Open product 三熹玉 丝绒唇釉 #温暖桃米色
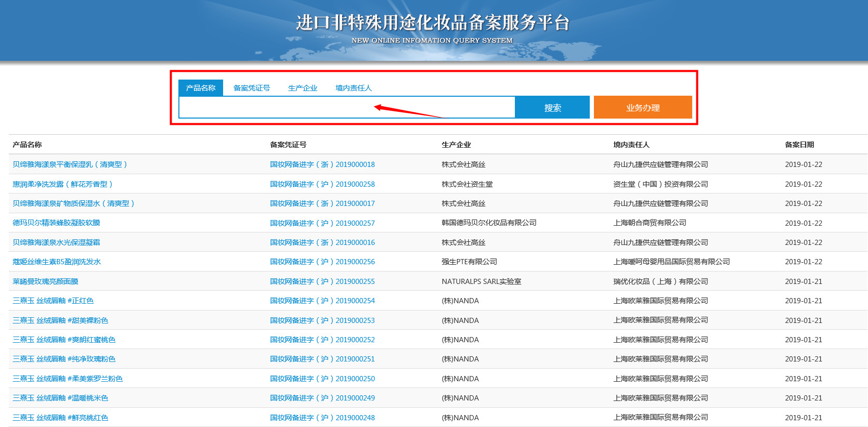 coord(60,398)
